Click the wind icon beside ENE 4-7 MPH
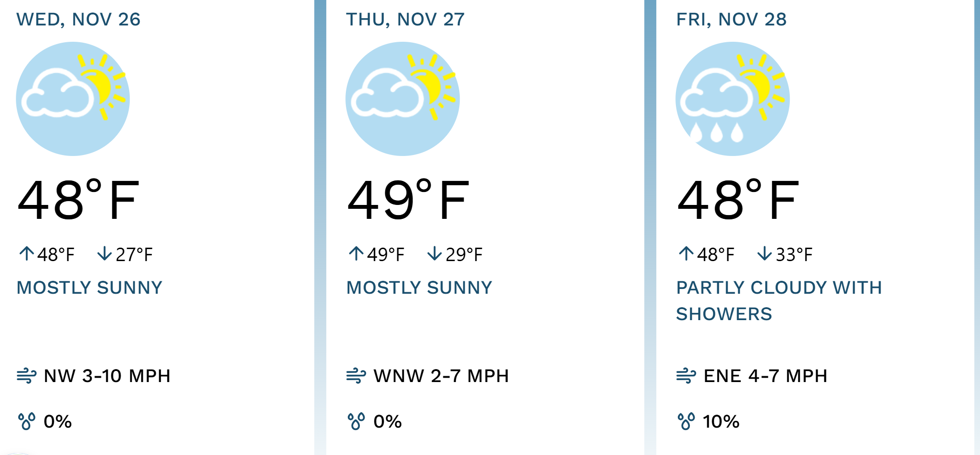This screenshot has width=980, height=455. [x=686, y=376]
